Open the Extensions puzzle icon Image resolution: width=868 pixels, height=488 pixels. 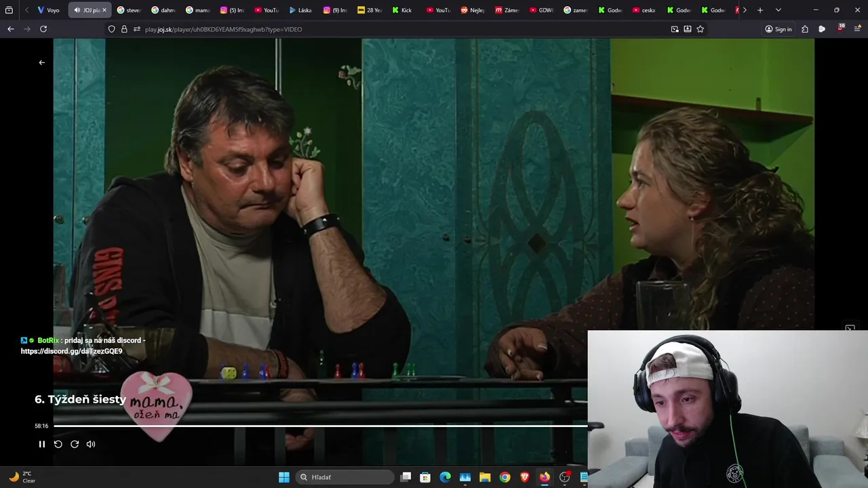pyautogui.click(x=805, y=29)
